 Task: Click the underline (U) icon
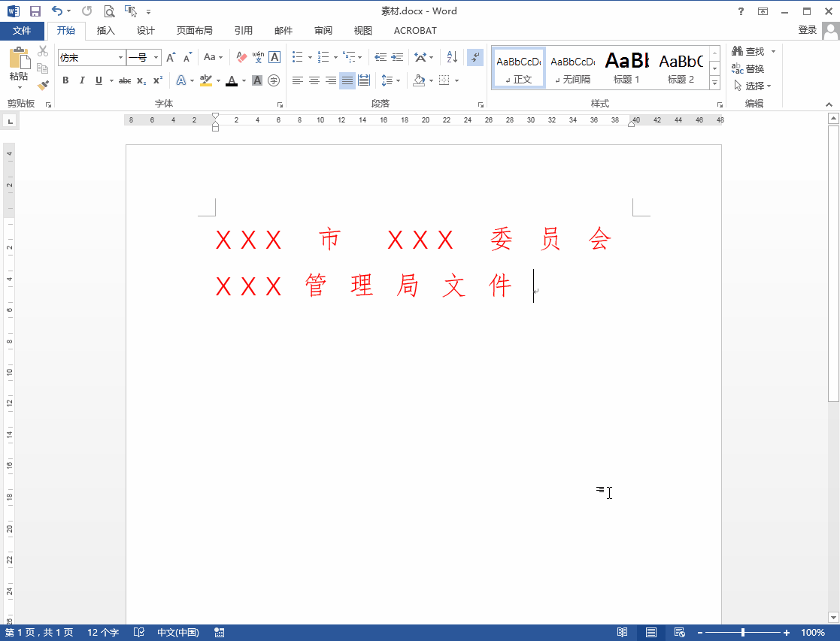pyautogui.click(x=99, y=80)
